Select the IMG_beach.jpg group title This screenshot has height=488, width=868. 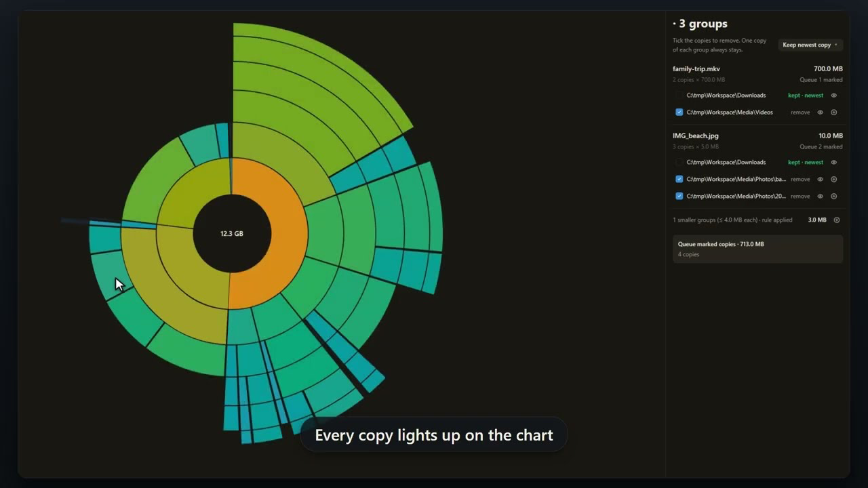[696, 136]
